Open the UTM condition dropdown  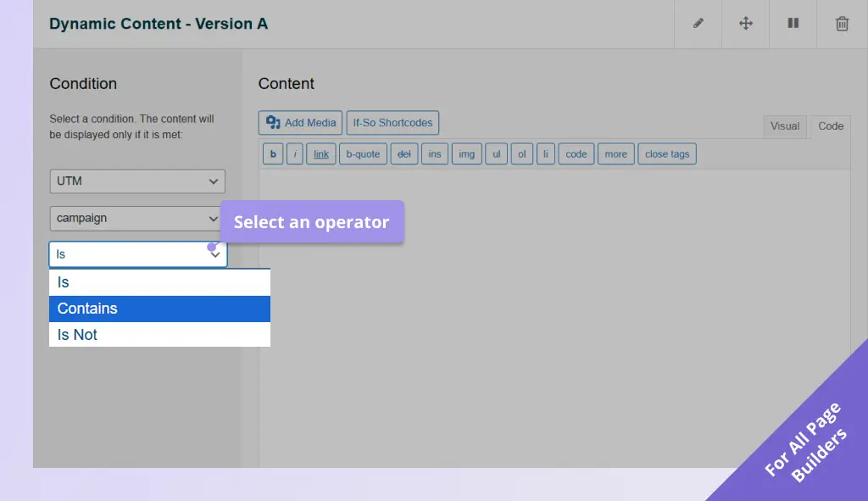pos(137,181)
